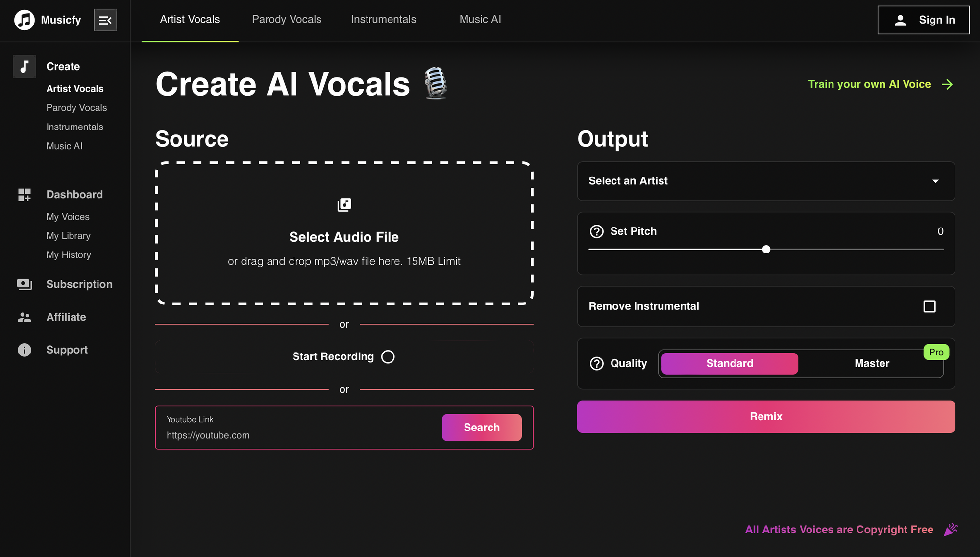Collapse the sidebar with the menu toggle icon

click(105, 20)
